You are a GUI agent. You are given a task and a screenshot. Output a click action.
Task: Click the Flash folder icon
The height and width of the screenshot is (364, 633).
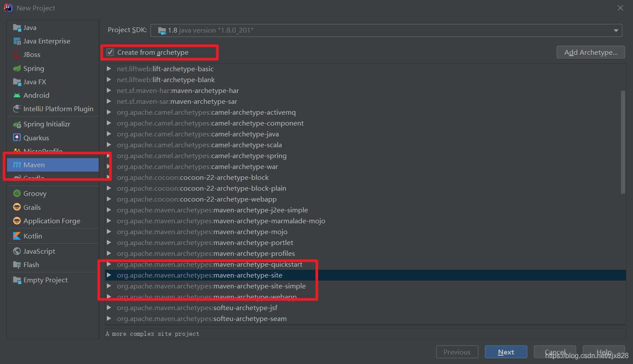click(17, 265)
